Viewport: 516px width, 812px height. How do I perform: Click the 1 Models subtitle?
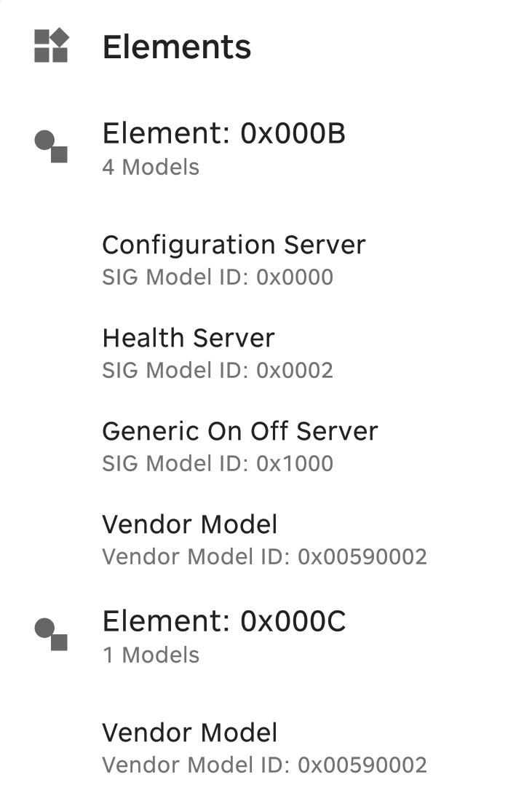(151, 655)
